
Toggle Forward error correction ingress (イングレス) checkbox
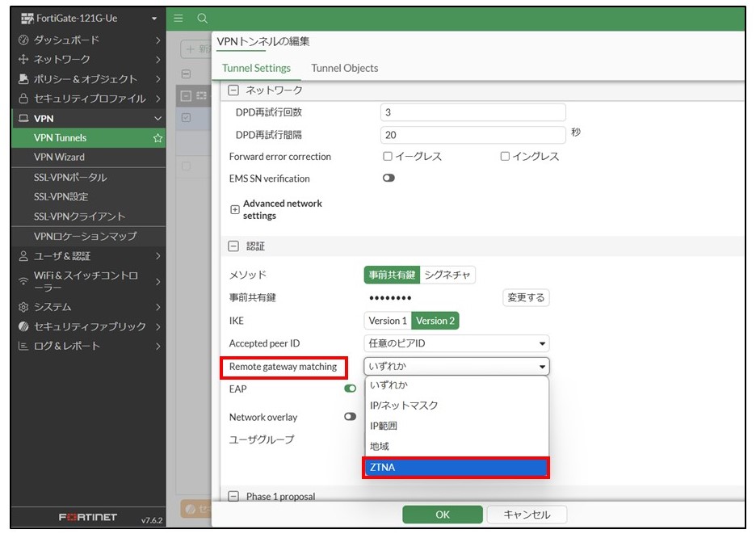505,156
